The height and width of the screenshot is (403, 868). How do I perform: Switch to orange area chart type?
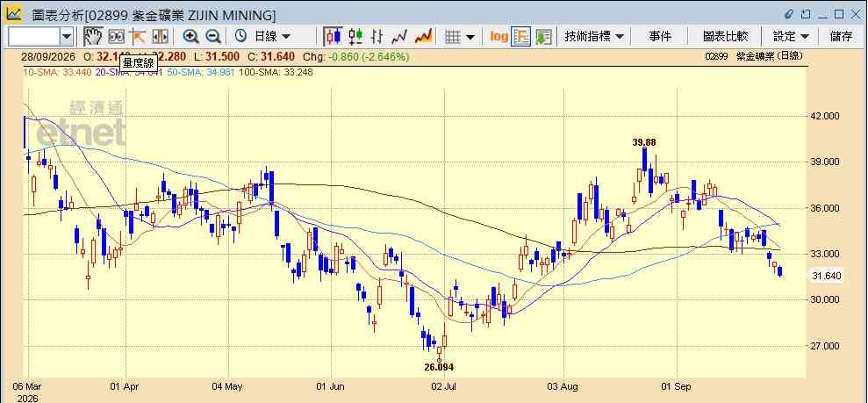[424, 37]
